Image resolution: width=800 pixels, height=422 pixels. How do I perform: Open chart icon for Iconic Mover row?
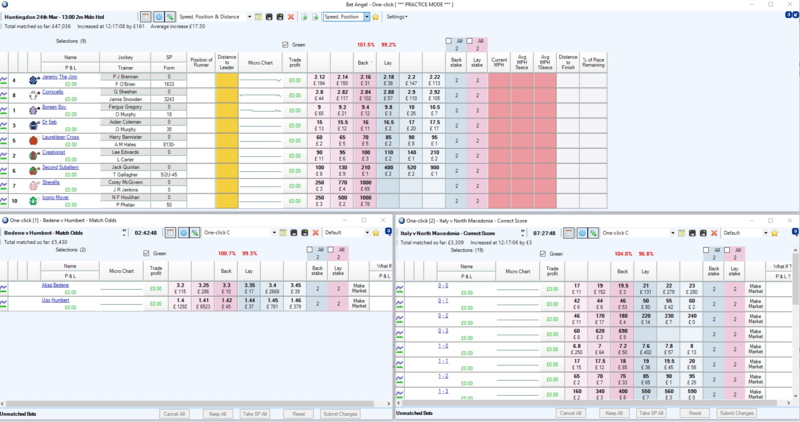[x=4, y=201]
